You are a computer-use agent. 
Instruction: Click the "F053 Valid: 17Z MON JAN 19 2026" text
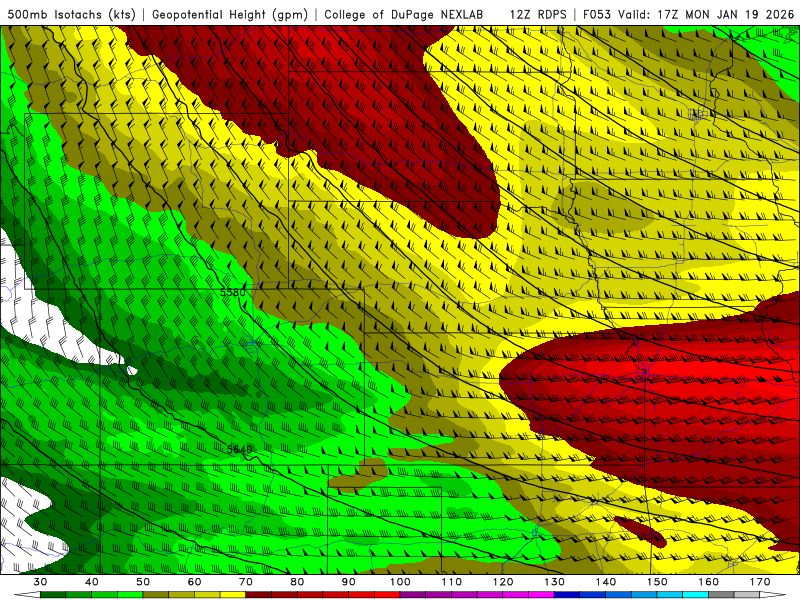[x=688, y=14]
